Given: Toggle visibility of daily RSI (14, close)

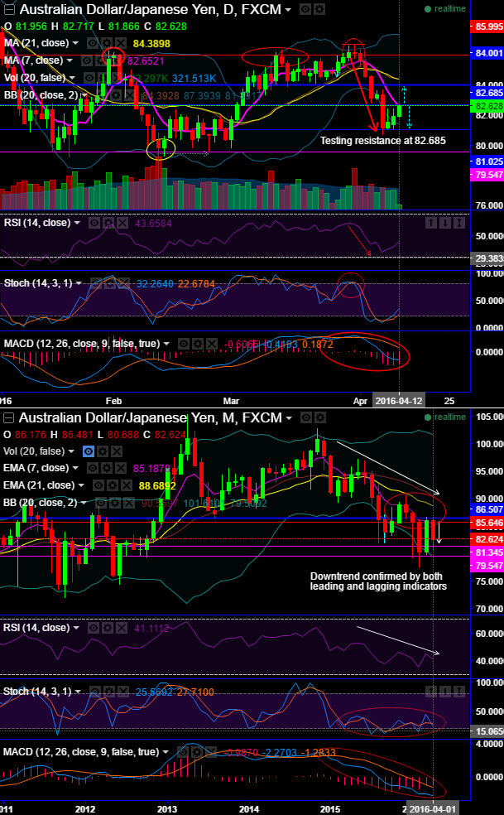Looking at the screenshot, I should click(94, 223).
